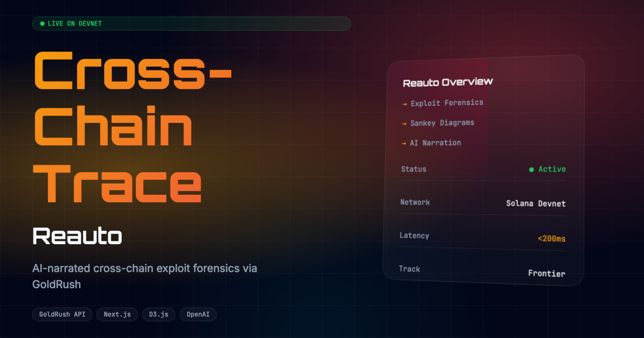
Task: Click the arrow beside AI Narration
Action: [404, 143]
